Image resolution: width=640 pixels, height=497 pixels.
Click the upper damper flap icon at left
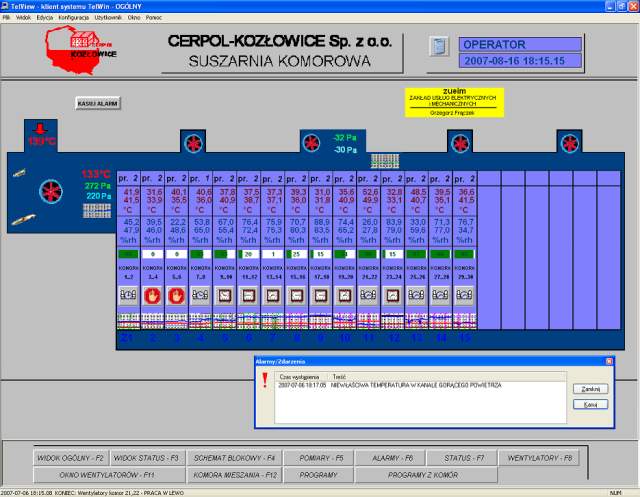(19, 173)
